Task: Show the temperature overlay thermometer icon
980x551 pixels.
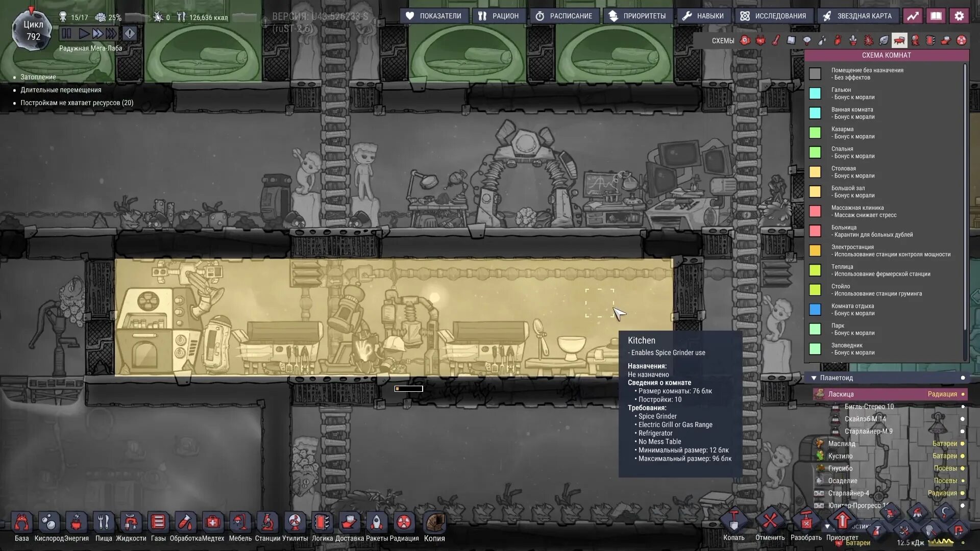Action: (776, 40)
